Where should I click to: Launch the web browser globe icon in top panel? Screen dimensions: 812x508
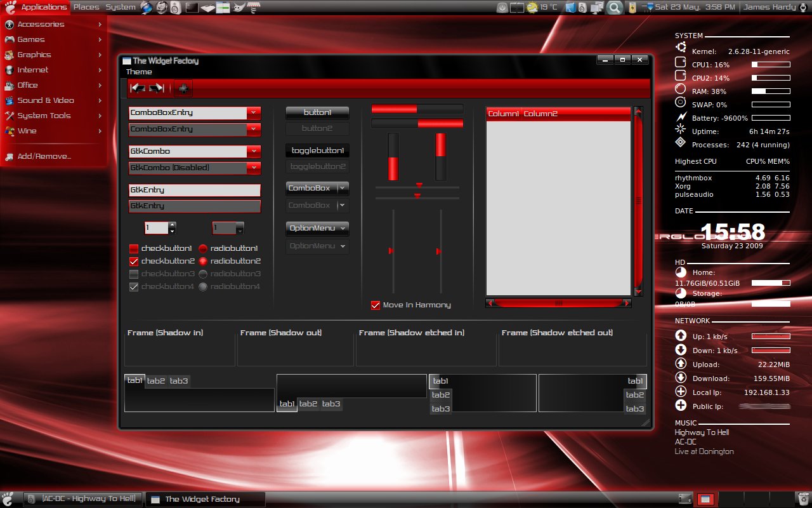[147, 7]
